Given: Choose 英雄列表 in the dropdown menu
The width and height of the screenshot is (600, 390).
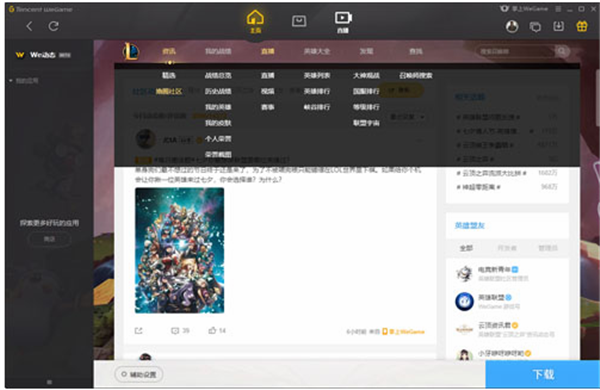Looking at the screenshot, I should [317, 75].
